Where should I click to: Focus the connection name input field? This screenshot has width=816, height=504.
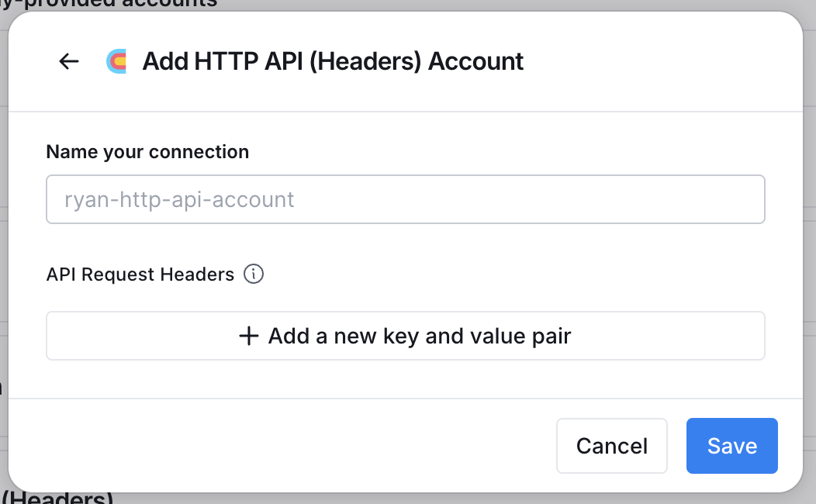coord(406,199)
